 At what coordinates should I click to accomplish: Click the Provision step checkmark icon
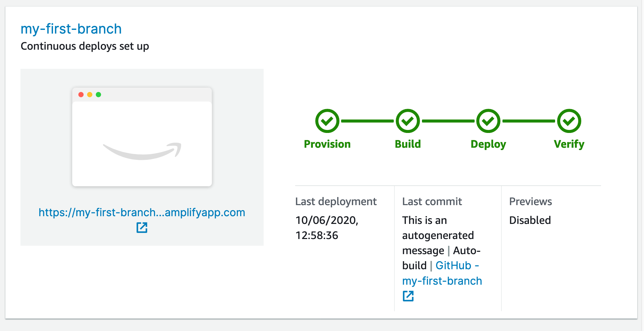[x=327, y=121]
